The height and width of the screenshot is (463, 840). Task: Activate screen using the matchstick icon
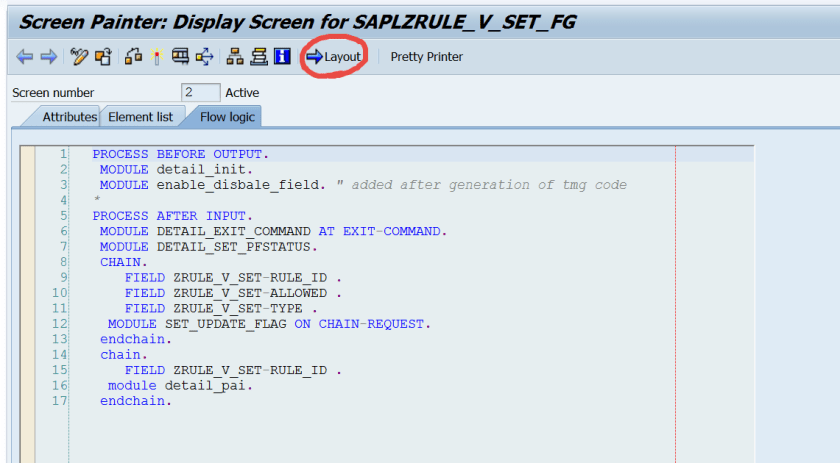tap(157, 56)
